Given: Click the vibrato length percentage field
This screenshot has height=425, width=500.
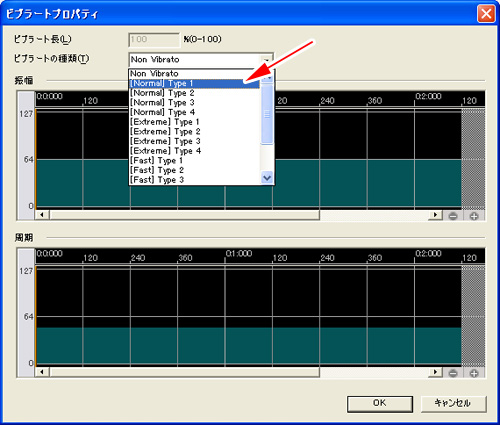Looking at the screenshot, I should [154, 40].
